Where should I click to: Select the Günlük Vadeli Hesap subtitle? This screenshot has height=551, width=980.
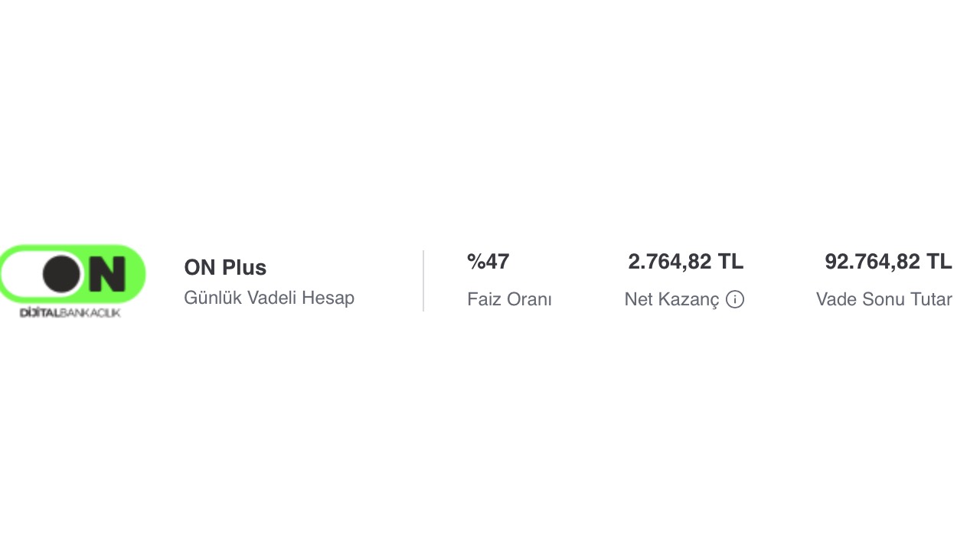[x=269, y=298]
